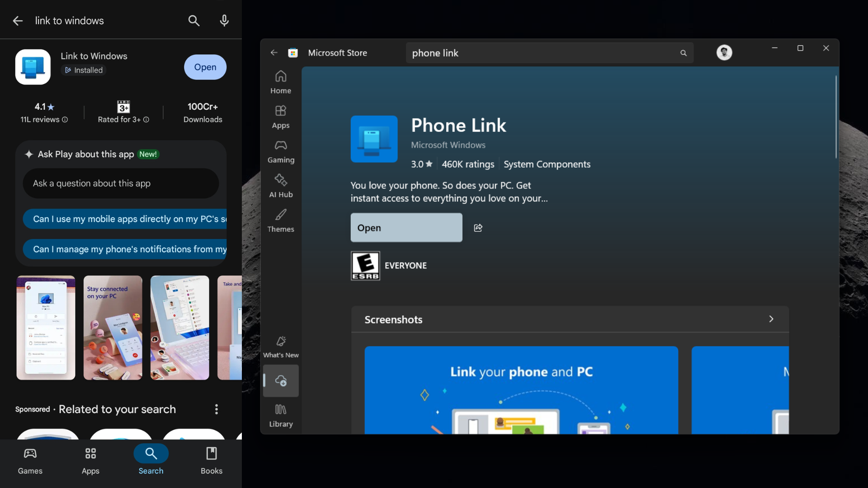This screenshot has width=868, height=488.
Task: Open the Home section in Microsoft Store sidebar
Action: click(280, 83)
